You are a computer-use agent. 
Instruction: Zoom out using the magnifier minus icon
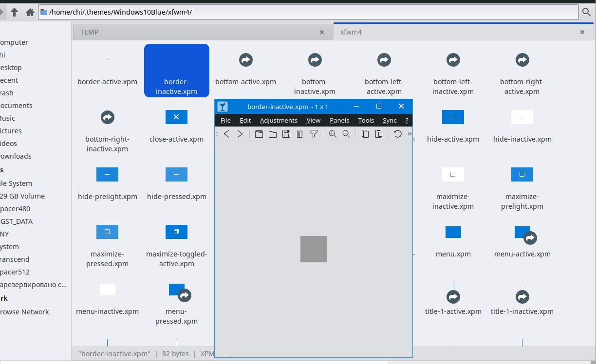(x=346, y=134)
